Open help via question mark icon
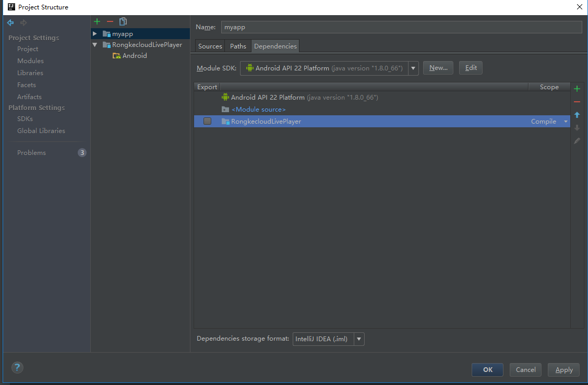Screen dimensions: 588x385 [17, 367]
